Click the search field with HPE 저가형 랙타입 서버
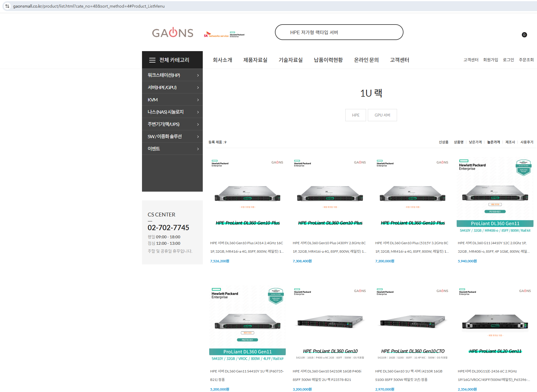Screen dimensions: 537x392 click(339, 32)
